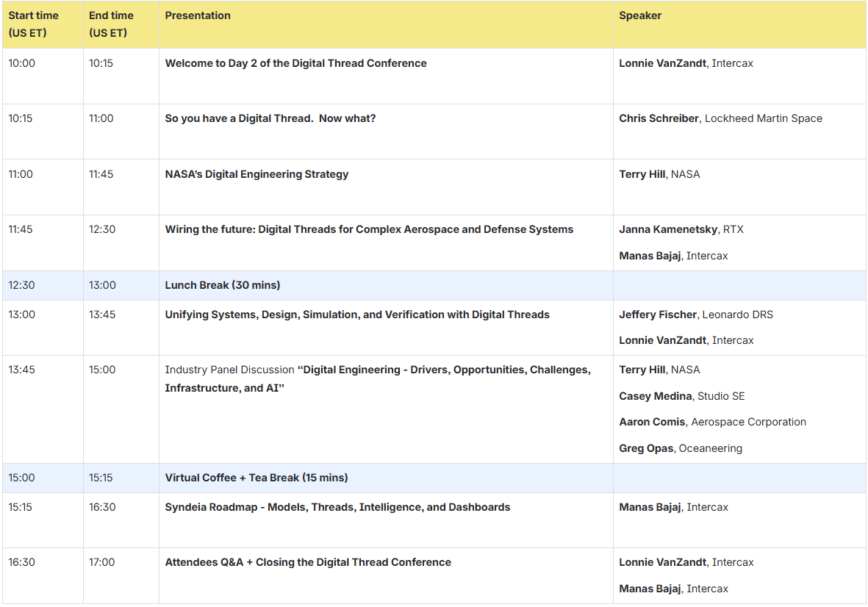Select 'Welcome to Day 2 of the Digital Thread Conference'
This screenshot has width=868, height=607.
295,63
